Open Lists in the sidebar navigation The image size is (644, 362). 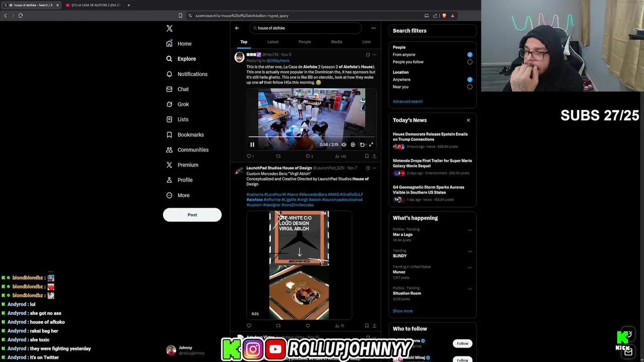point(177,119)
